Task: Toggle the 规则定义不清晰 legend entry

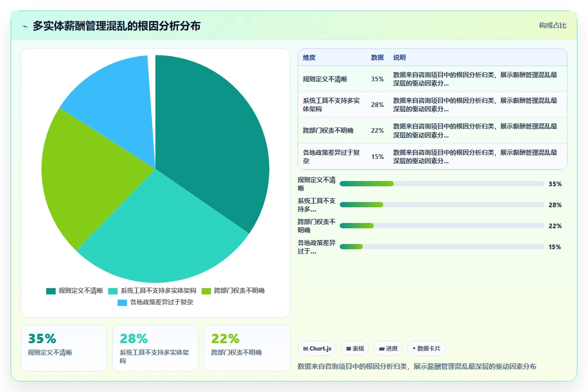Action: pyautogui.click(x=75, y=291)
